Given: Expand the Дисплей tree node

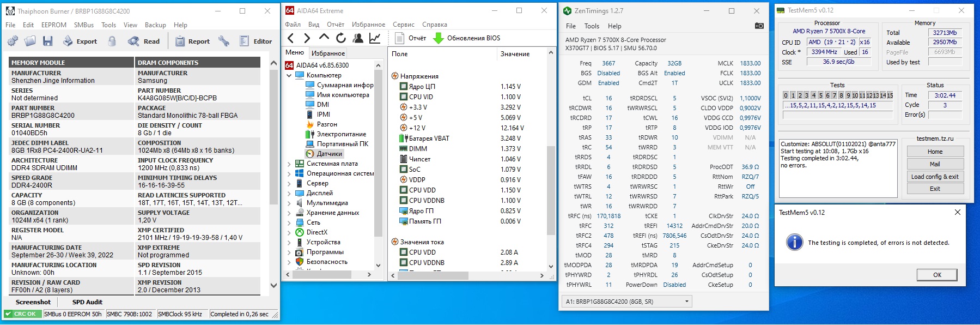Looking at the screenshot, I should (289, 193).
